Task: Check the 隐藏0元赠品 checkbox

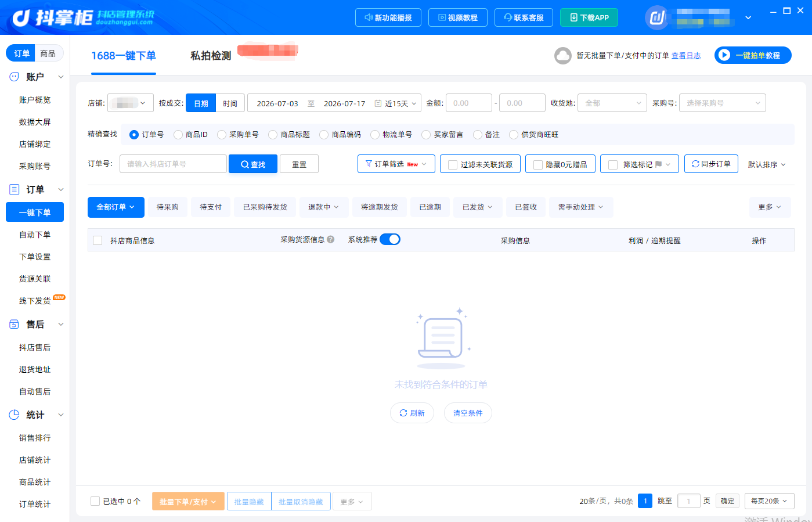Action: tap(538, 165)
